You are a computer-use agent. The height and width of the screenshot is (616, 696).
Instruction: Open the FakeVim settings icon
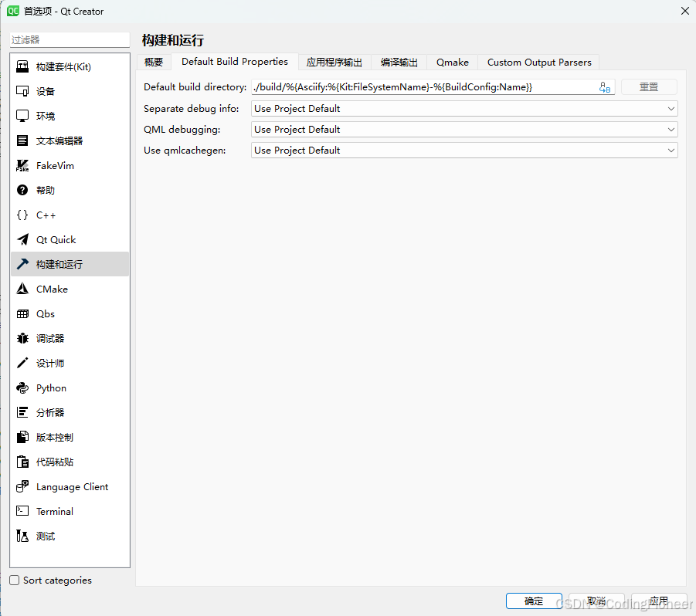[x=22, y=165]
